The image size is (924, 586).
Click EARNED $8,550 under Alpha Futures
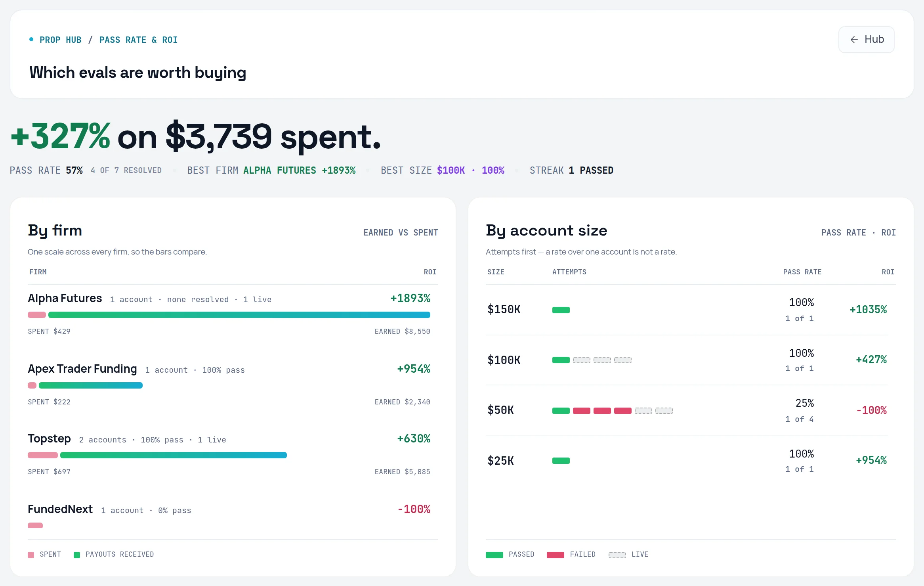click(403, 331)
